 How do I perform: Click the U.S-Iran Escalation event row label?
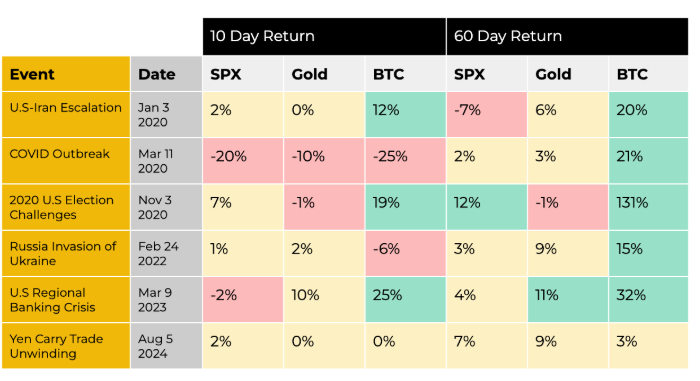pos(66,115)
